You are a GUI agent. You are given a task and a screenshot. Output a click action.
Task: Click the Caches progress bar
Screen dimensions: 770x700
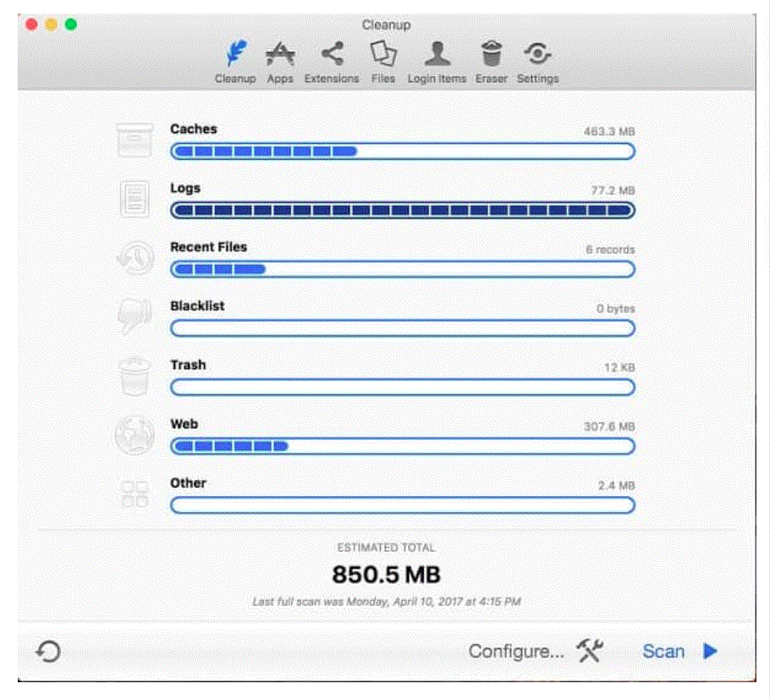tap(403, 152)
